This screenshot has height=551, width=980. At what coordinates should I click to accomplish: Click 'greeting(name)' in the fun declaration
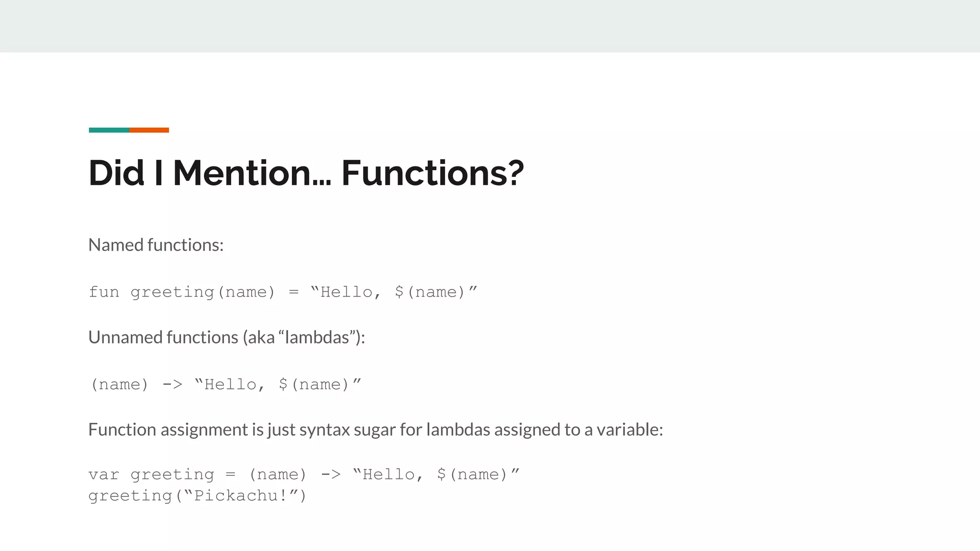(x=203, y=292)
